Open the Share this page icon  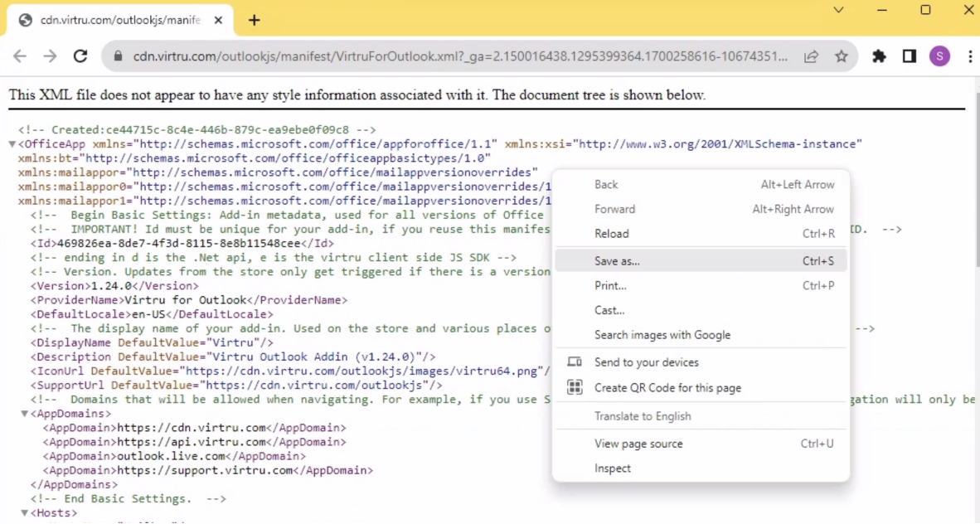(811, 56)
